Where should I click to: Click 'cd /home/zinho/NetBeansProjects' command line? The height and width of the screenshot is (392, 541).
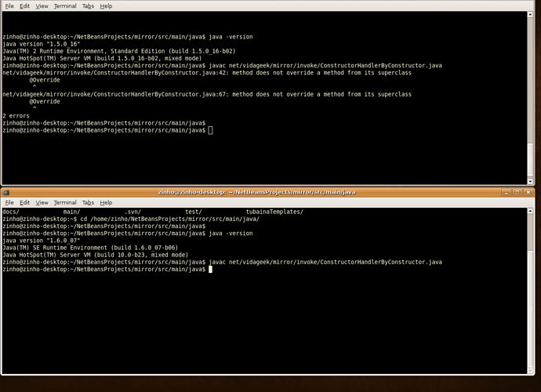(x=131, y=219)
